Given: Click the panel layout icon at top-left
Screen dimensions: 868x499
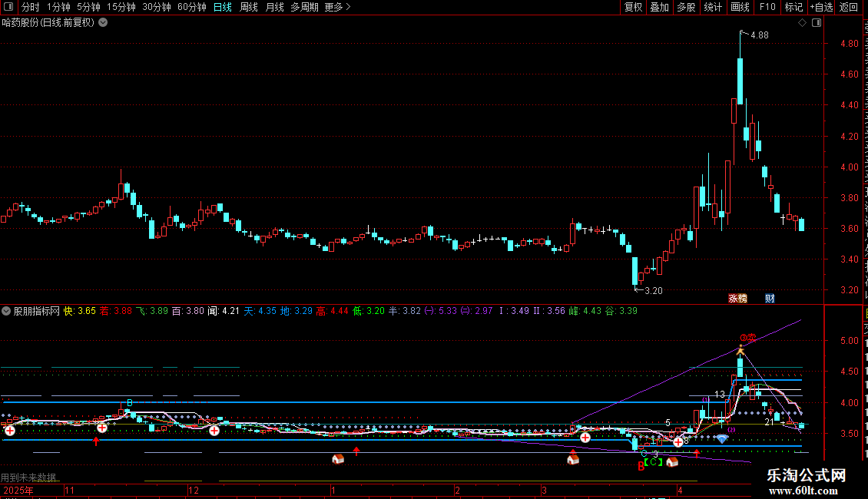Looking at the screenshot, I should pos(8,7).
